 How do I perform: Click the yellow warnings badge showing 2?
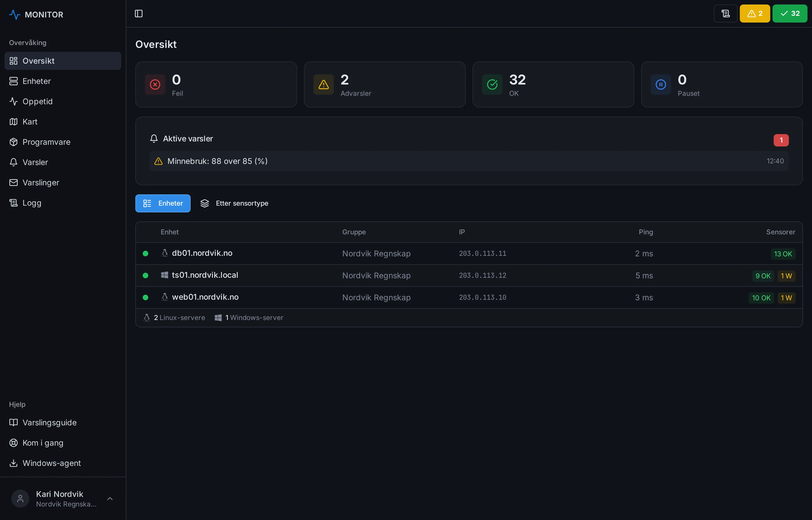point(754,14)
